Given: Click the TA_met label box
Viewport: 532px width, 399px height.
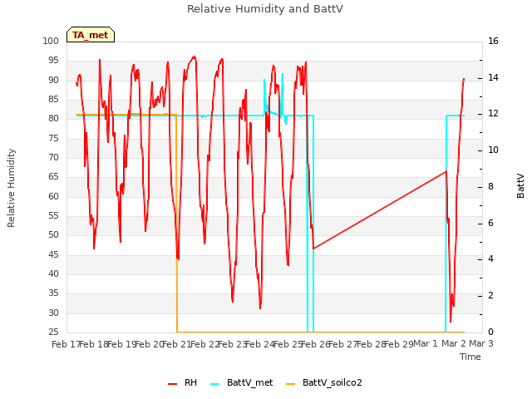Looking at the screenshot, I should pos(91,35).
